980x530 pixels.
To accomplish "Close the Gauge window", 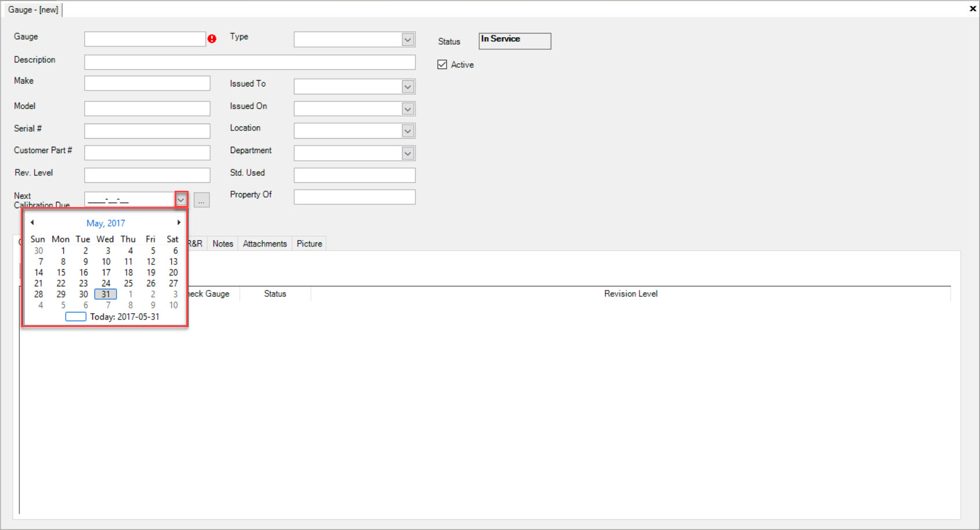I will click(x=973, y=9).
